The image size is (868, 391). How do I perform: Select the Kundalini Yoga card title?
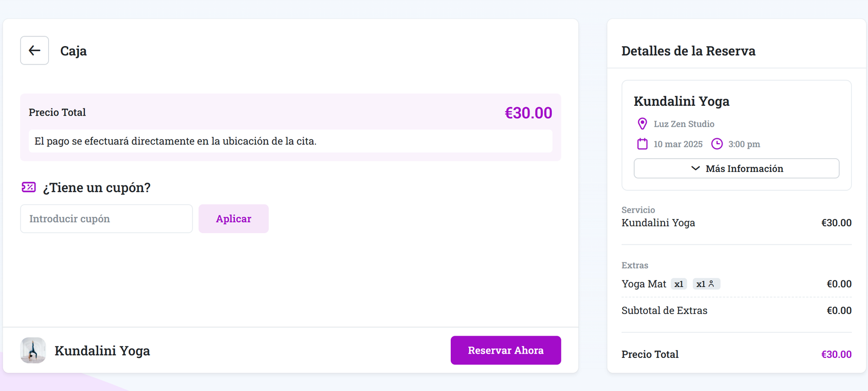(x=681, y=101)
